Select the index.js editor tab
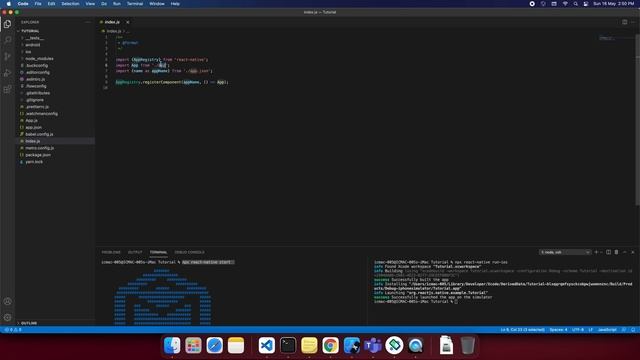 (112, 22)
